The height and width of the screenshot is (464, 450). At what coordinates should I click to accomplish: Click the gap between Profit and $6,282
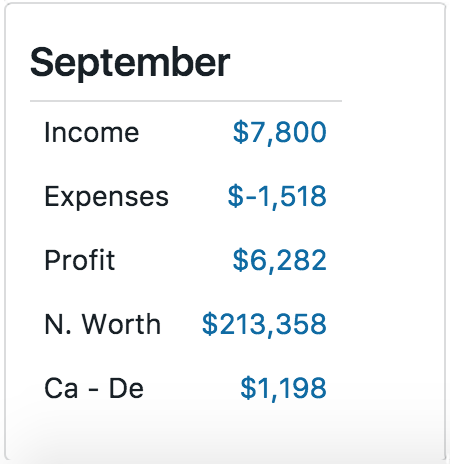(173, 261)
